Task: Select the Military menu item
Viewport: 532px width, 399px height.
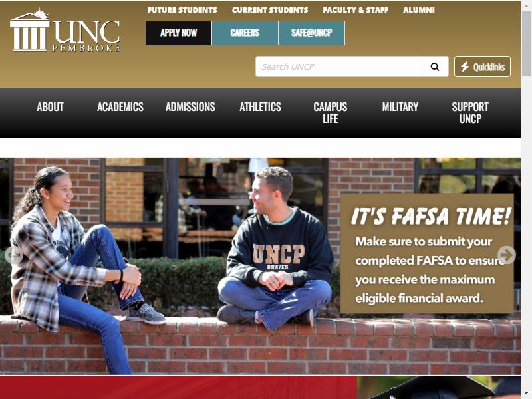Action: [x=400, y=107]
